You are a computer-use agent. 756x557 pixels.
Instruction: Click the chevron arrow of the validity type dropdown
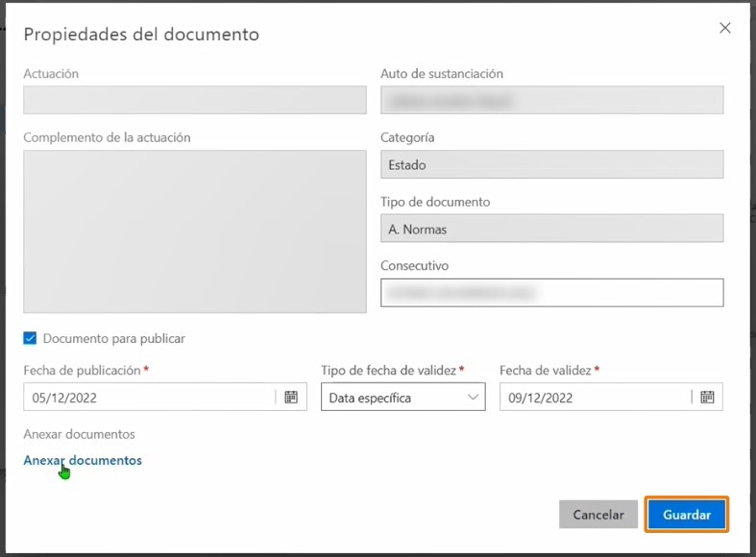click(473, 397)
